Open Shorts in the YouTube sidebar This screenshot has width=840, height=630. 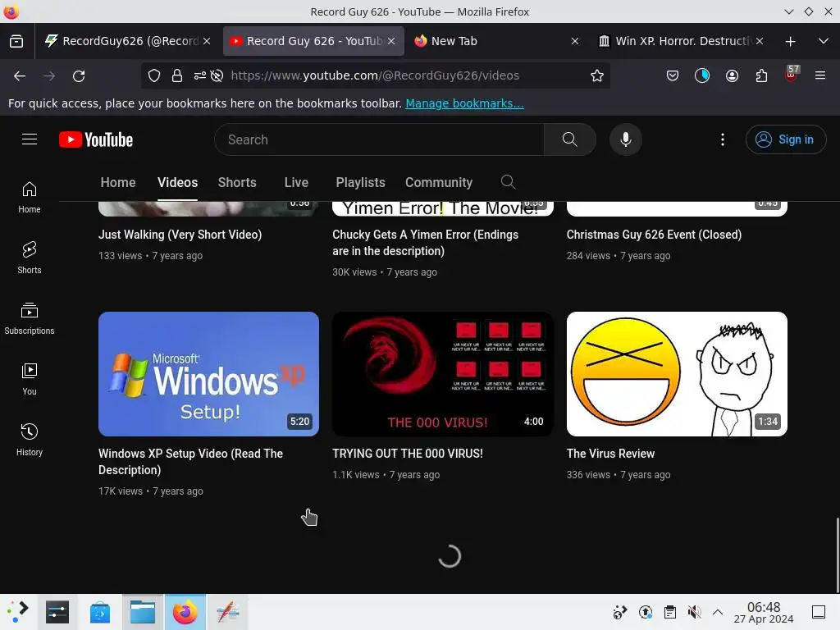(30, 258)
